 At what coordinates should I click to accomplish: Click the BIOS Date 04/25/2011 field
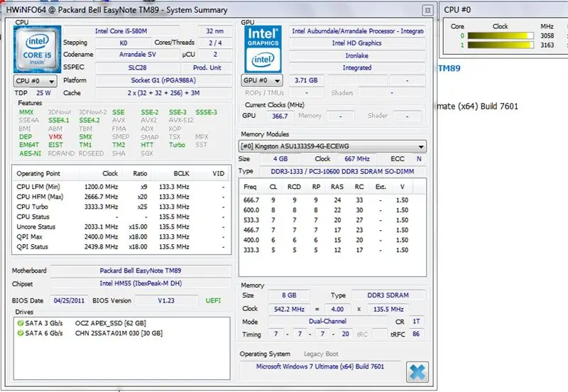pyautogui.click(x=69, y=300)
